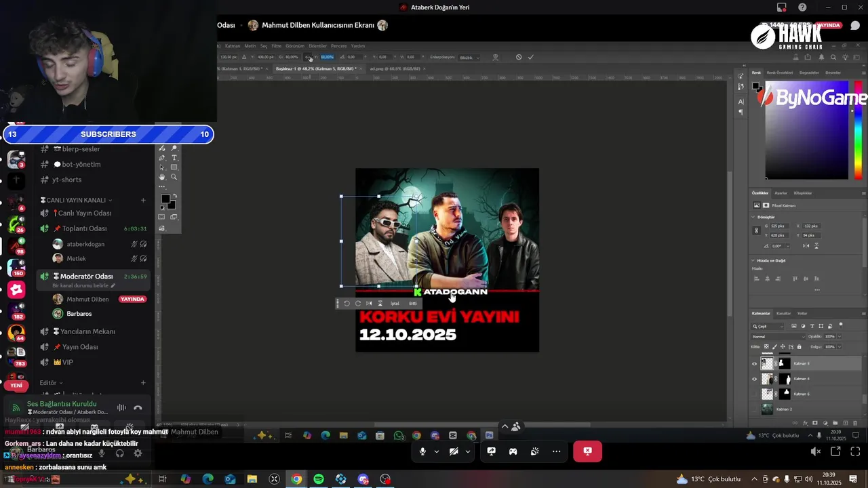The image size is (868, 488).
Task: Show the hidden Katman 6 layer
Action: tap(754, 394)
